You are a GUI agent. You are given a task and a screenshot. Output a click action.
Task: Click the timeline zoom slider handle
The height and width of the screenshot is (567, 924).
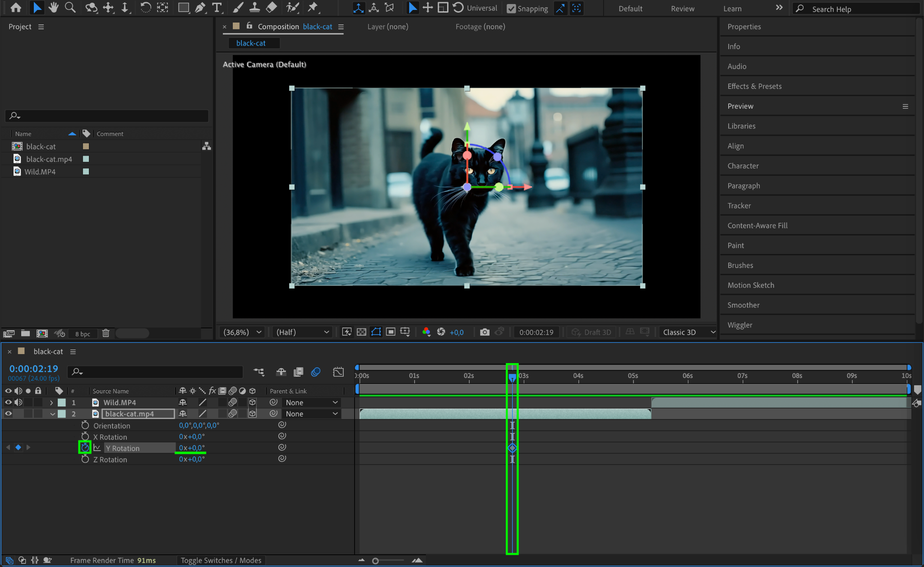(375, 561)
